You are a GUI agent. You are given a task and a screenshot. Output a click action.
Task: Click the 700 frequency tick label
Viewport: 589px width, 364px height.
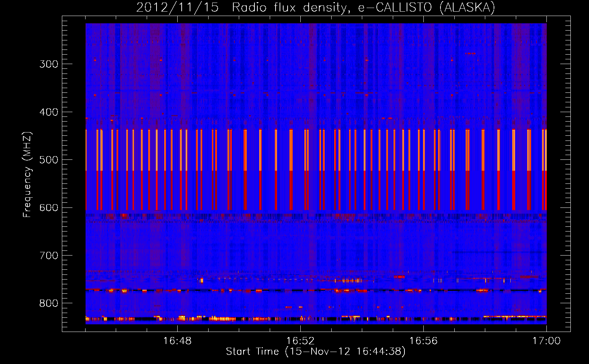[x=49, y=256]
